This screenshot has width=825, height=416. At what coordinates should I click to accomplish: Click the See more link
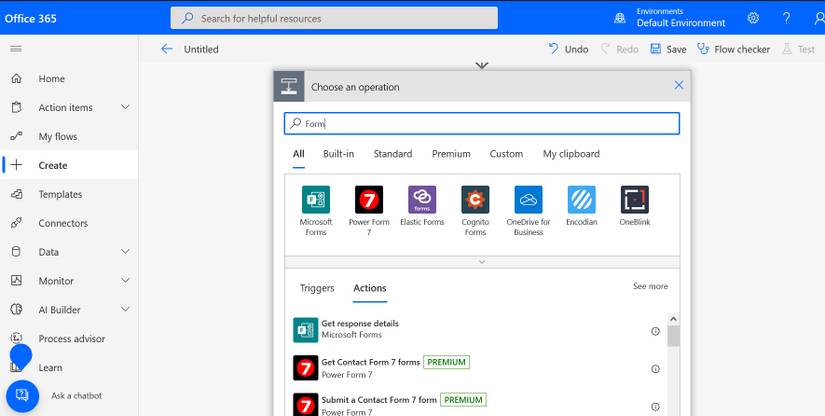(x=650, y=287)
